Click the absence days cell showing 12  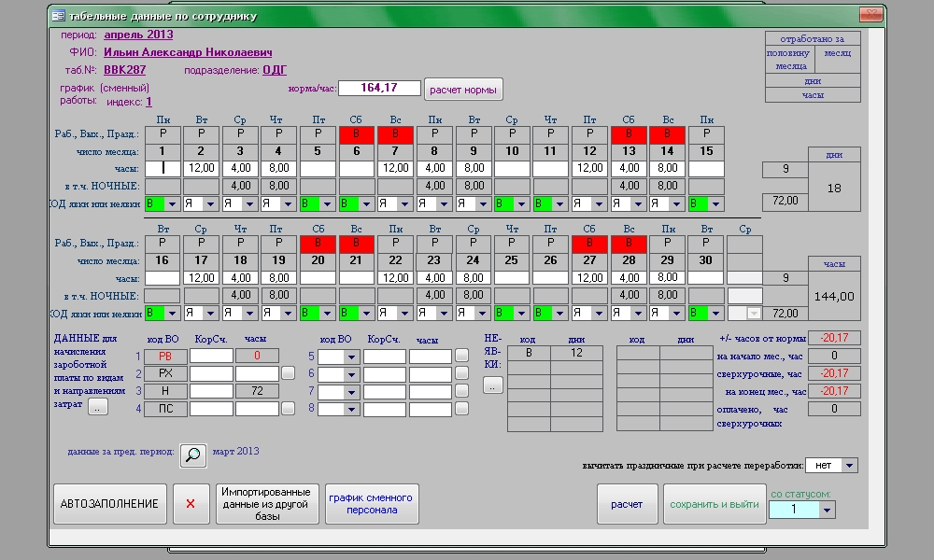[x=576, y=353]
